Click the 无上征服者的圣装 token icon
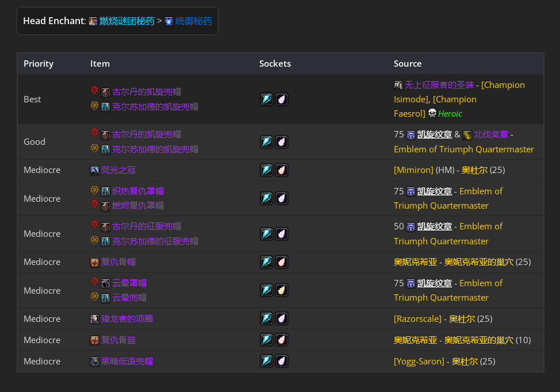560x392 pixels. click(x=398, y=85)
